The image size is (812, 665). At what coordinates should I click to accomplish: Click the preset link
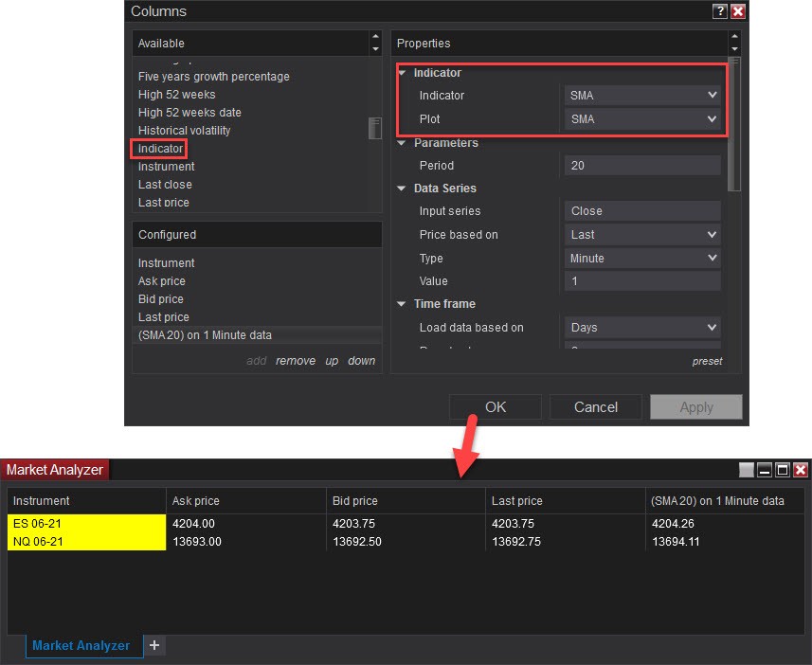point(707,361)
